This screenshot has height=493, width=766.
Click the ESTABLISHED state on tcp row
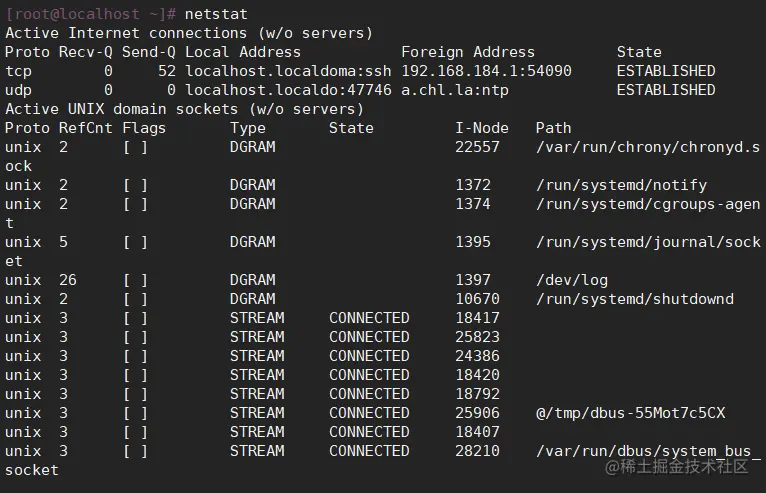(x=666, y=71)
